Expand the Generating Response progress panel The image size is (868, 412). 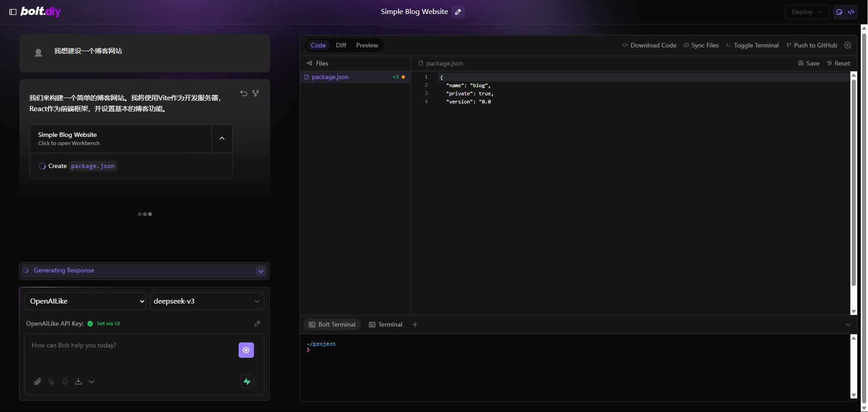(x=261, y=271)
